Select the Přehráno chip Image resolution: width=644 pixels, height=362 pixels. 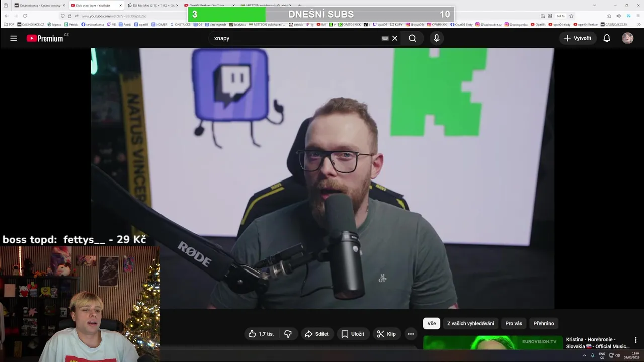[x=544, y=323]
